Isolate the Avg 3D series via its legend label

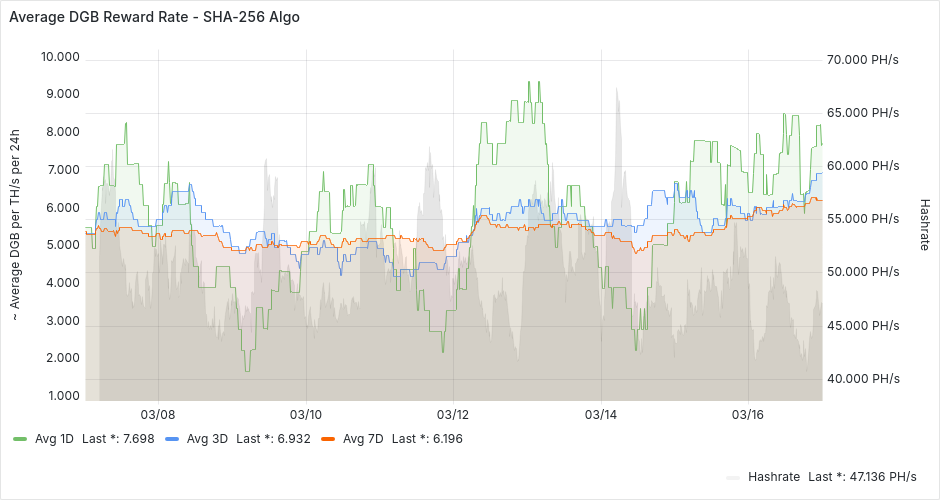(207, 438)
